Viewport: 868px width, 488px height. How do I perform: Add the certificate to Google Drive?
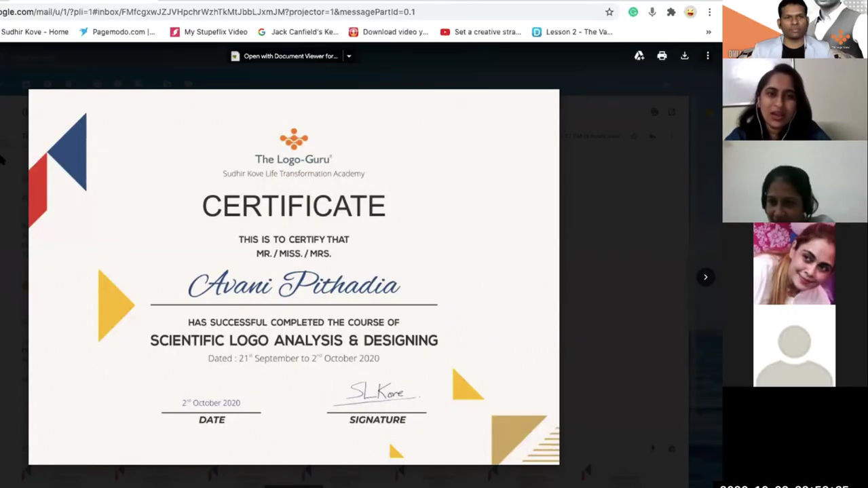639,56
